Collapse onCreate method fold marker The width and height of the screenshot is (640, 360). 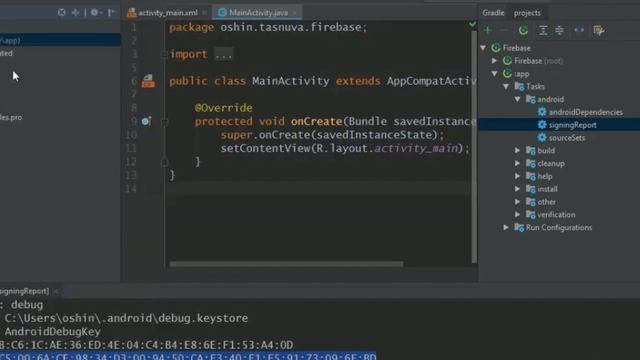click(164, 121)
